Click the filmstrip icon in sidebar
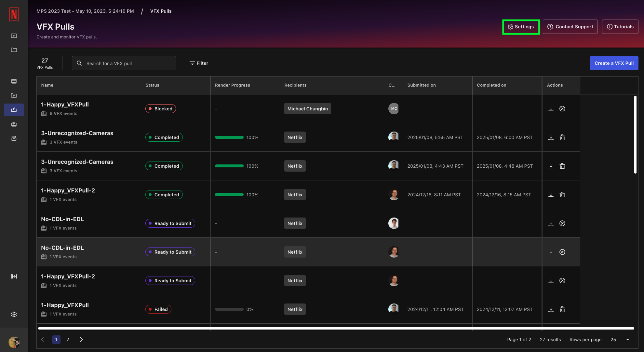Screen dimensions: 644x352 pos(14,81)
